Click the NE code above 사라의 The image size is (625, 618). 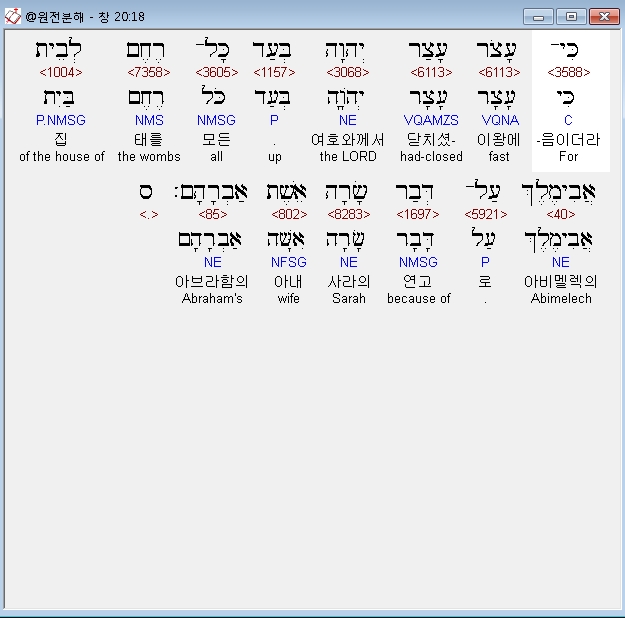(x=348, y=262)
